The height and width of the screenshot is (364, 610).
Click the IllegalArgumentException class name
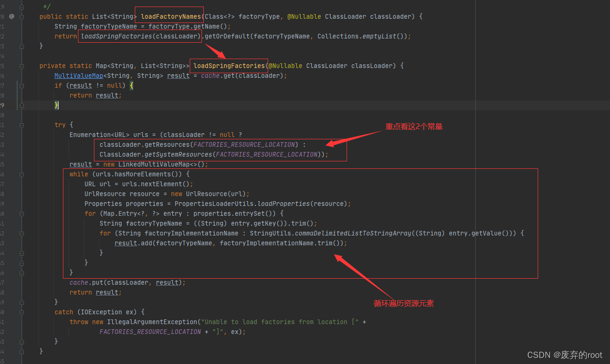[x=152, y=322]
